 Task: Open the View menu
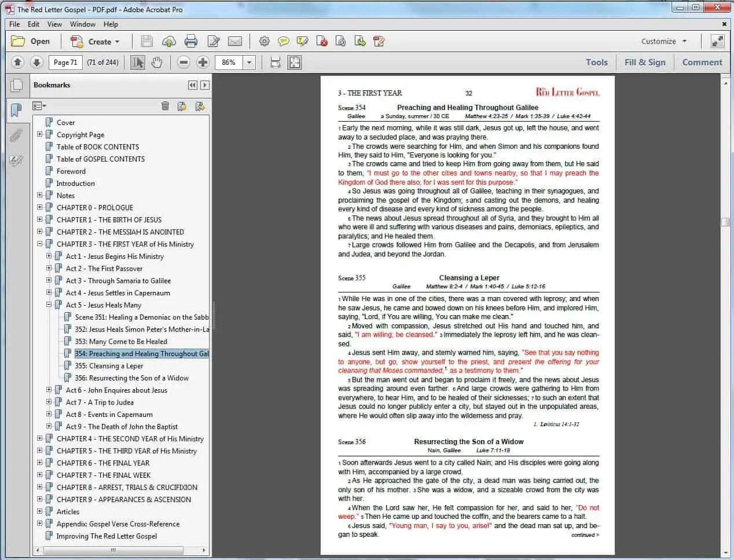click(54, 24)
